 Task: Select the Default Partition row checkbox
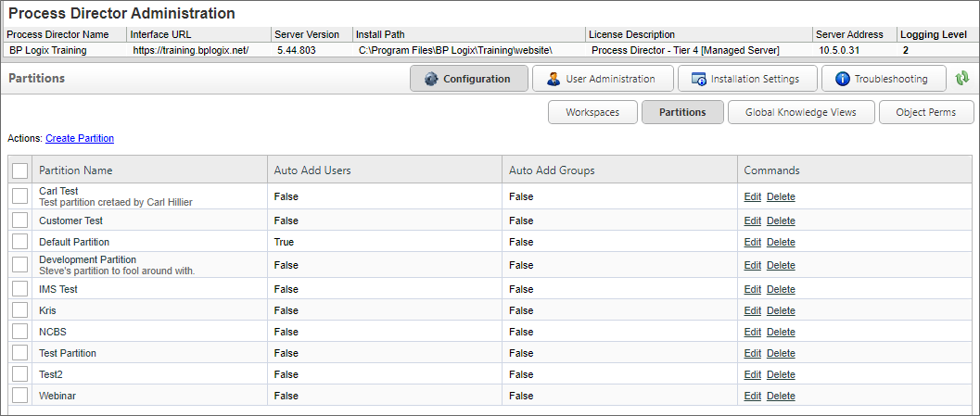19,242
